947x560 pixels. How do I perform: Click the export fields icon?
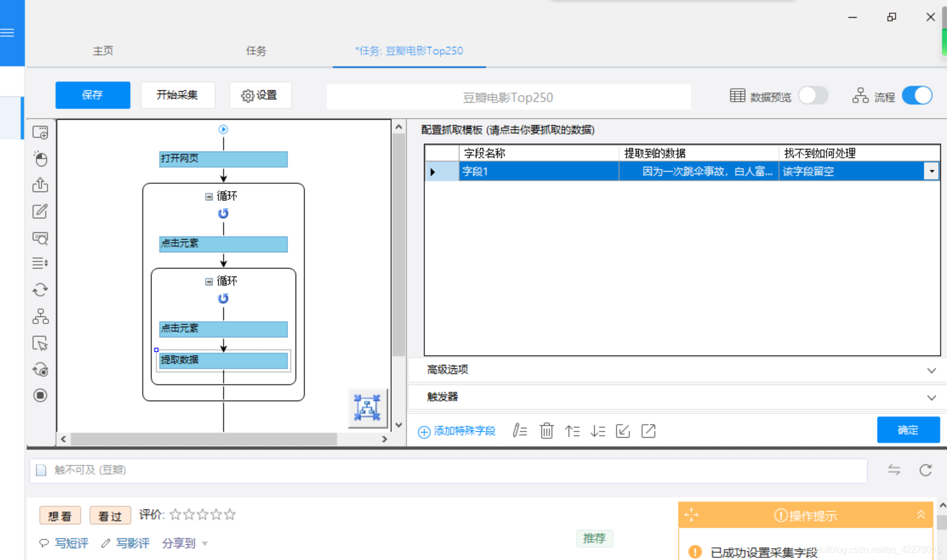648,431
